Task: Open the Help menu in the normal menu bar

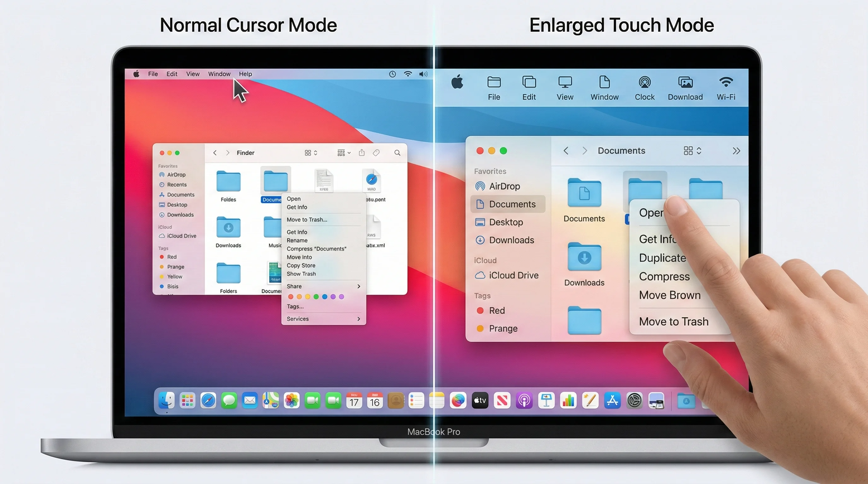Action: click(245, 74)
